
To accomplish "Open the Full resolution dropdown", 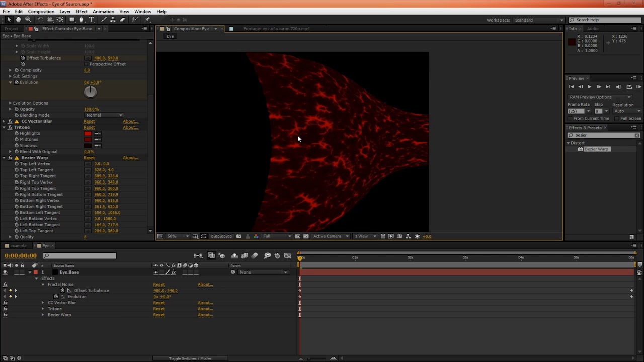I will tap(276, 236).
